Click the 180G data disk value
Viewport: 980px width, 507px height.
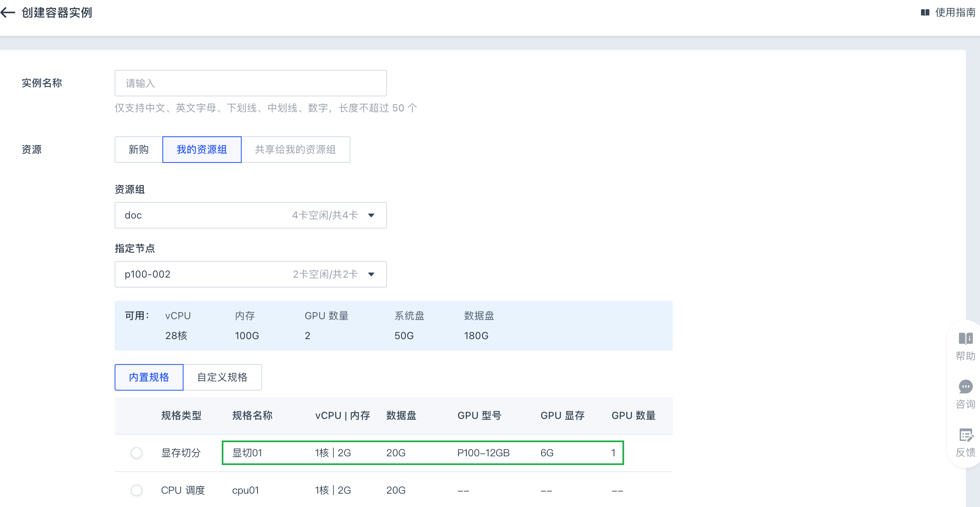(x=476, y=336)
